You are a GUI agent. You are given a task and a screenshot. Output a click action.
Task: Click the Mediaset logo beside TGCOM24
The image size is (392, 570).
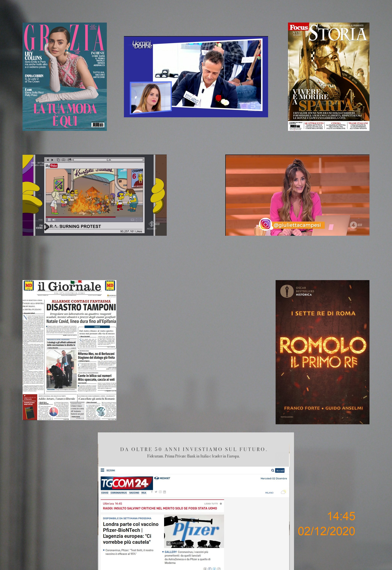[162, 478]
